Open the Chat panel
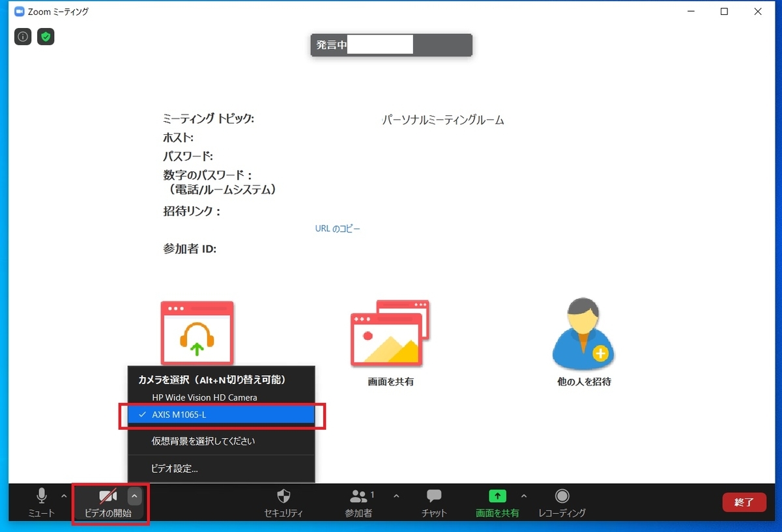 pos(434,503)
